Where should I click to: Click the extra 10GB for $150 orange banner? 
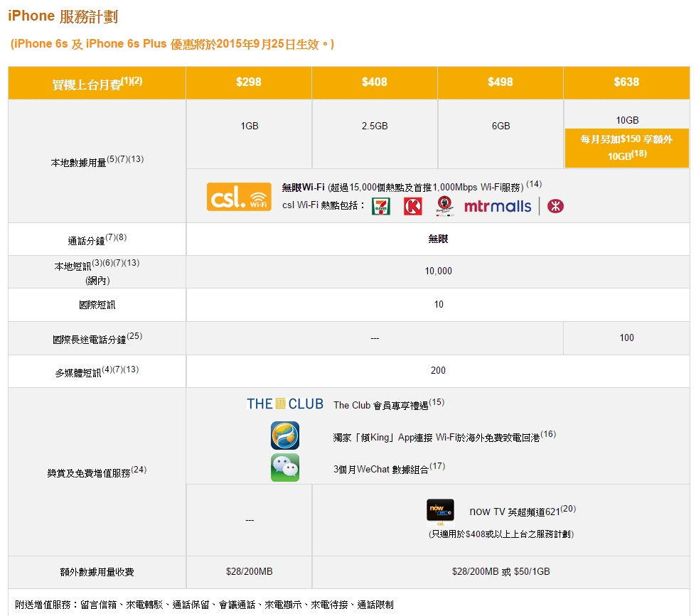[x=626, y=148]
